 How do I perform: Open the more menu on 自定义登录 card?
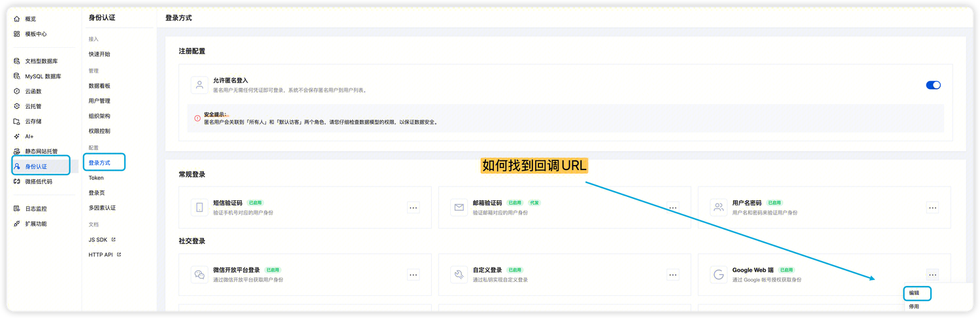pos(673,275)
